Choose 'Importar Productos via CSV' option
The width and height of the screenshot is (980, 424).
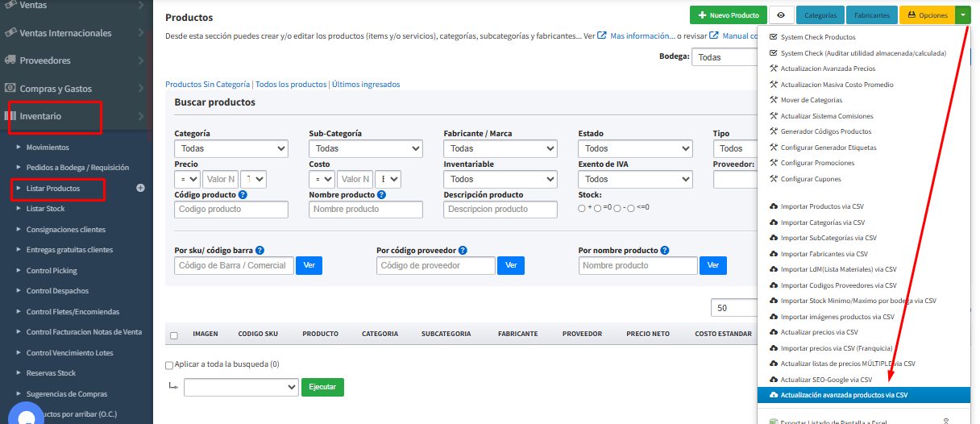pyautogui.click(x=822, y=206)
